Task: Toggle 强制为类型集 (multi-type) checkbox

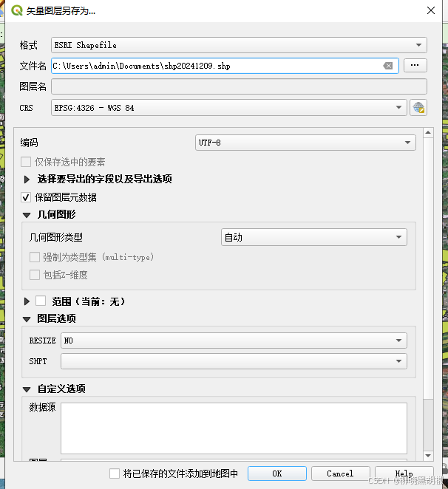Action: (x=35, y=257)
